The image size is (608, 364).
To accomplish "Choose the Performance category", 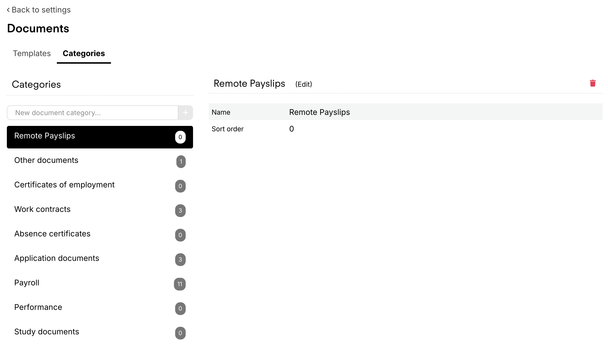I will [100, 309].
